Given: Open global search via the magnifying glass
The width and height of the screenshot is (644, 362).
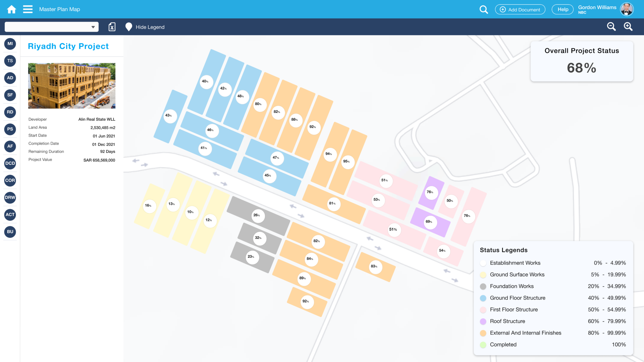Looking at the screenshot, I should 484,9.
